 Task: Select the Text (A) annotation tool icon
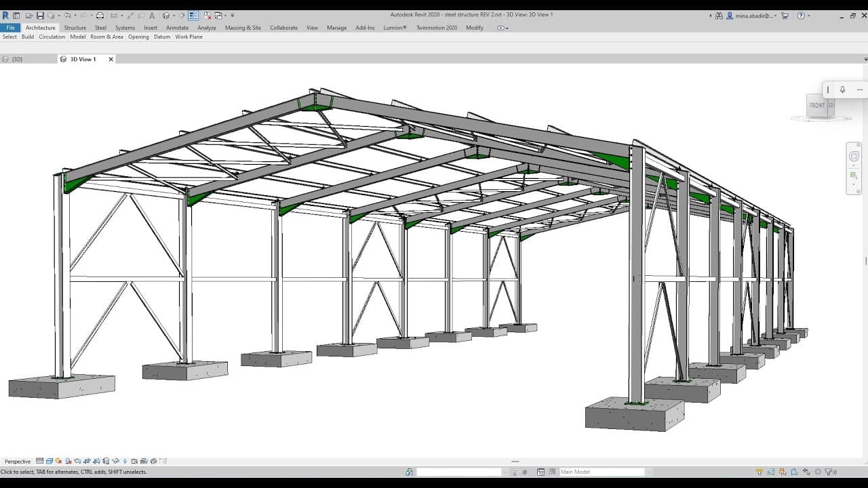[152, 16]
